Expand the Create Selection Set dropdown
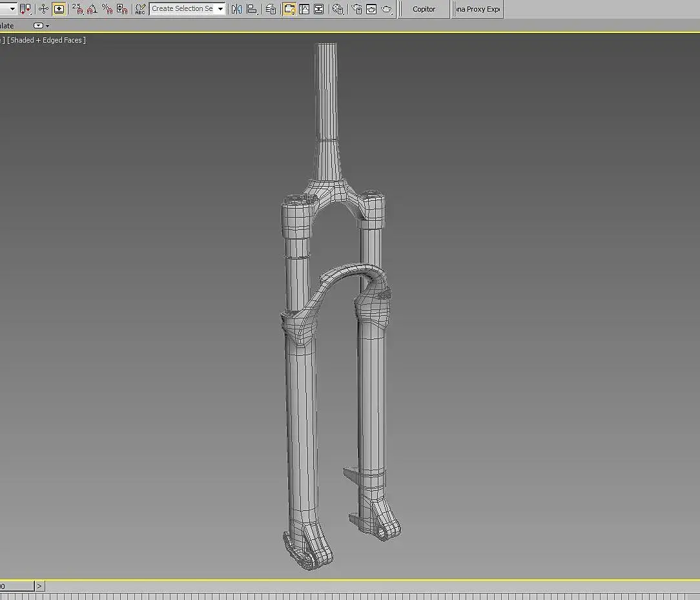700x600 pixels. pos(220,9)
